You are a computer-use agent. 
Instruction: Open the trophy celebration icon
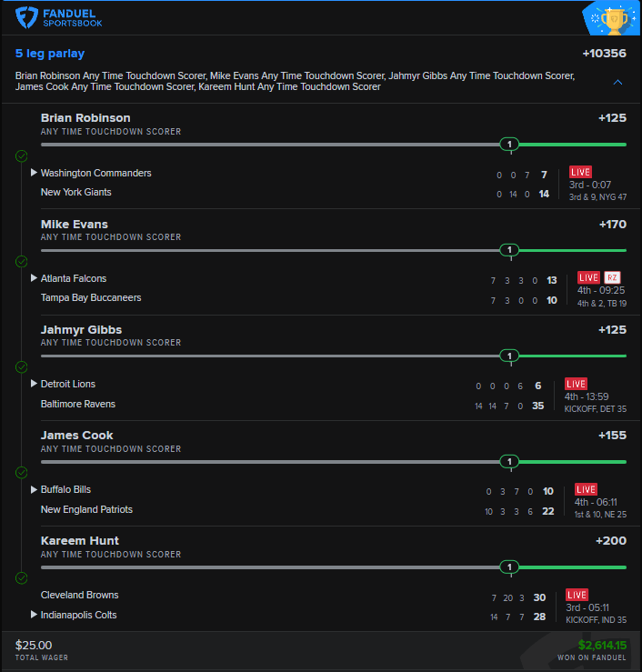(613, 19)
